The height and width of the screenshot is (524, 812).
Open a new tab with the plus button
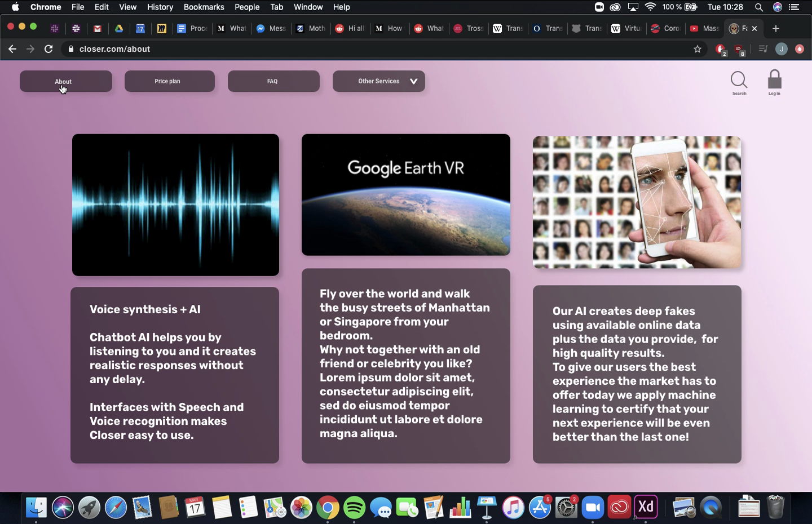pyautogui.click(x=776, y=28)
